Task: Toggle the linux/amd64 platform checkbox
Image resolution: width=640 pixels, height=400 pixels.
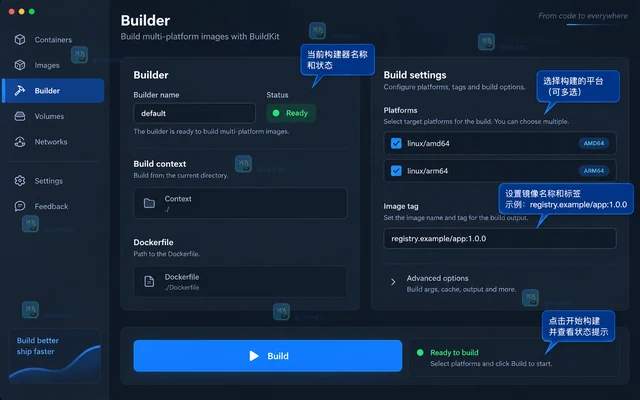Action: click(396, 143)
